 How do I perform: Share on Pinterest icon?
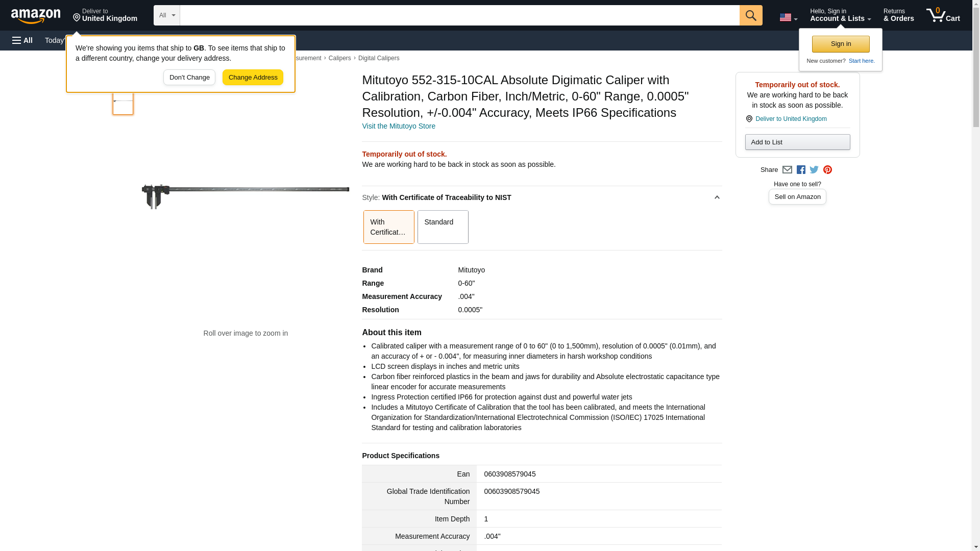click(x=827, y=170)
